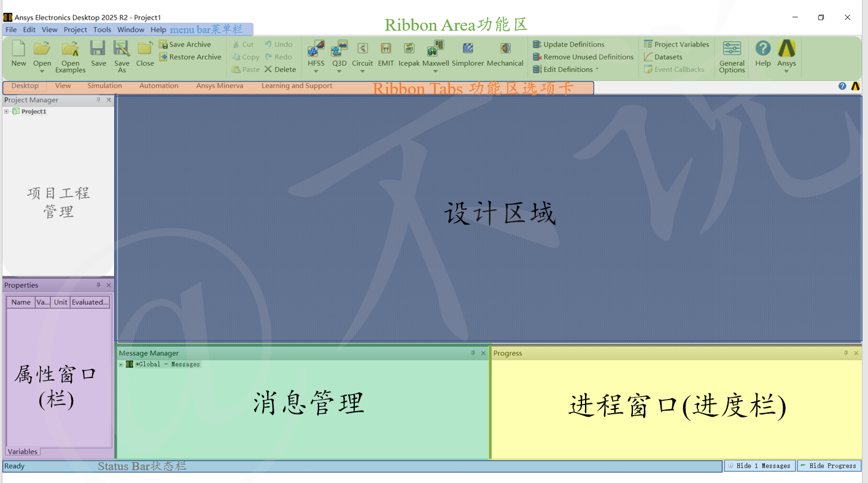Open the Tools menu

(x=102, y=29)
